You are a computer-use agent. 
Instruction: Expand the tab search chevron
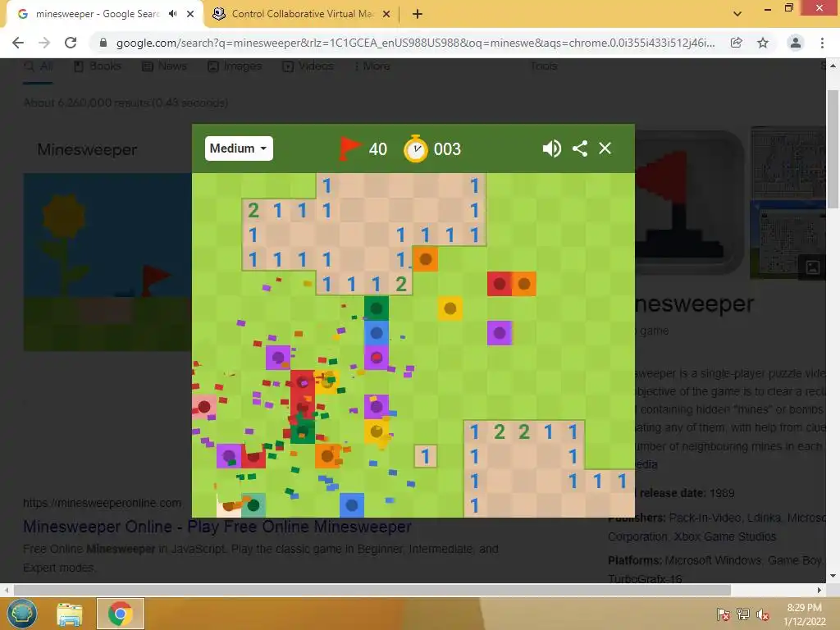(x=737, y=14)
